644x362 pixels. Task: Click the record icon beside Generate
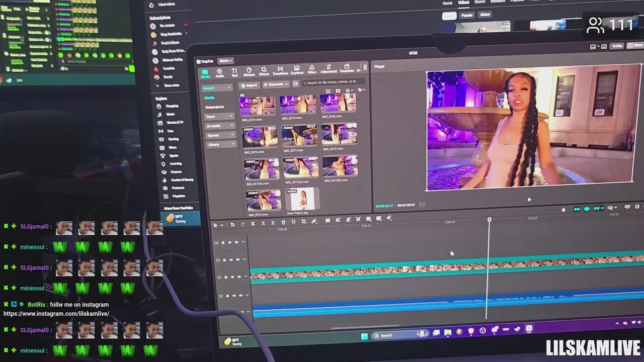click(x=296, y=83)
